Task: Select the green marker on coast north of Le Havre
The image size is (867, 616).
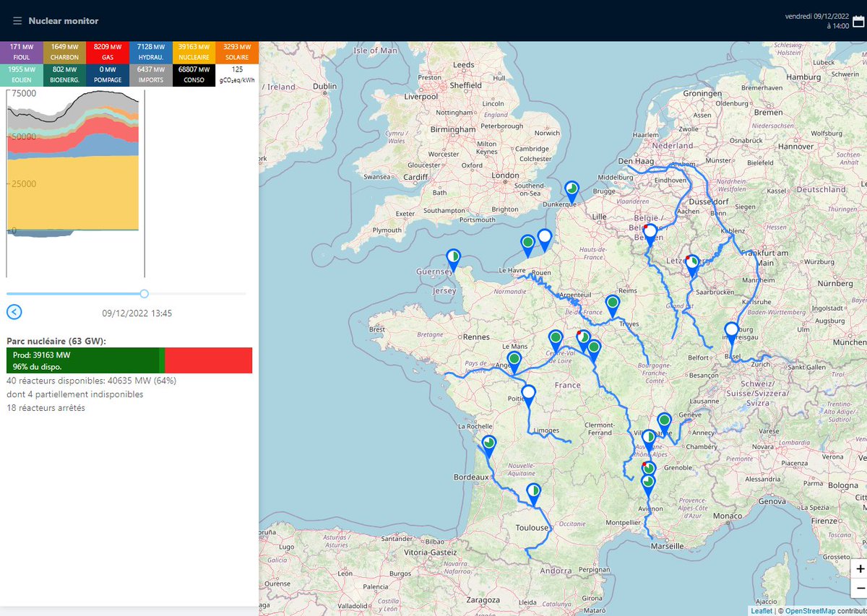Action: click(528, 246)
